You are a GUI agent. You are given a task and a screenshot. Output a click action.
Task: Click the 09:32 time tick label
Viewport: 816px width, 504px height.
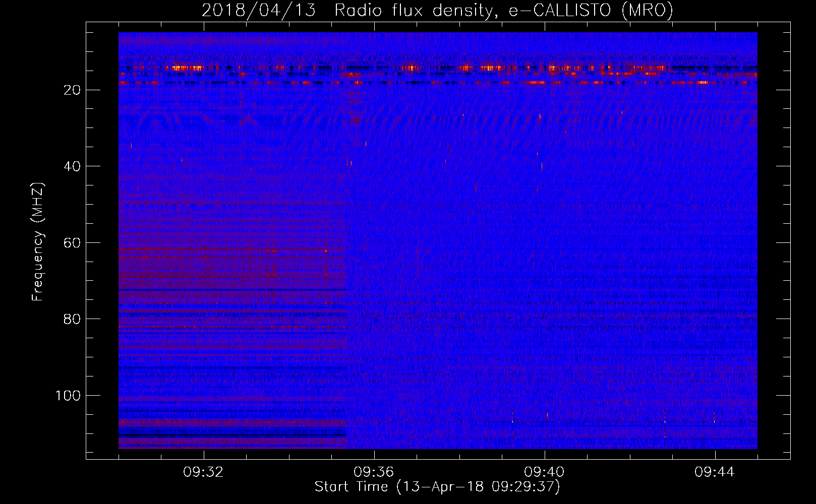204,472
